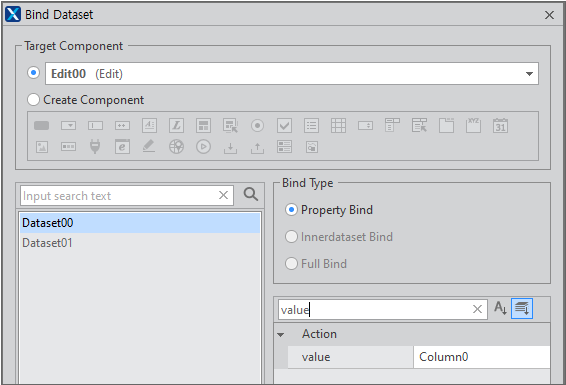
Task: Choose the Property Bind radio option
Action: click(291, 210)
